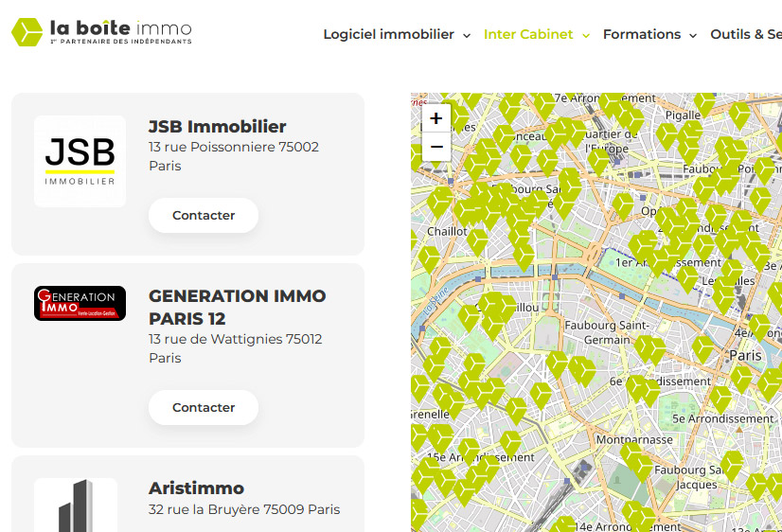782x532 pixels.
Task: Click address 13 rue Poissonniere 75002 Paris
Action: tap(234, 156)
